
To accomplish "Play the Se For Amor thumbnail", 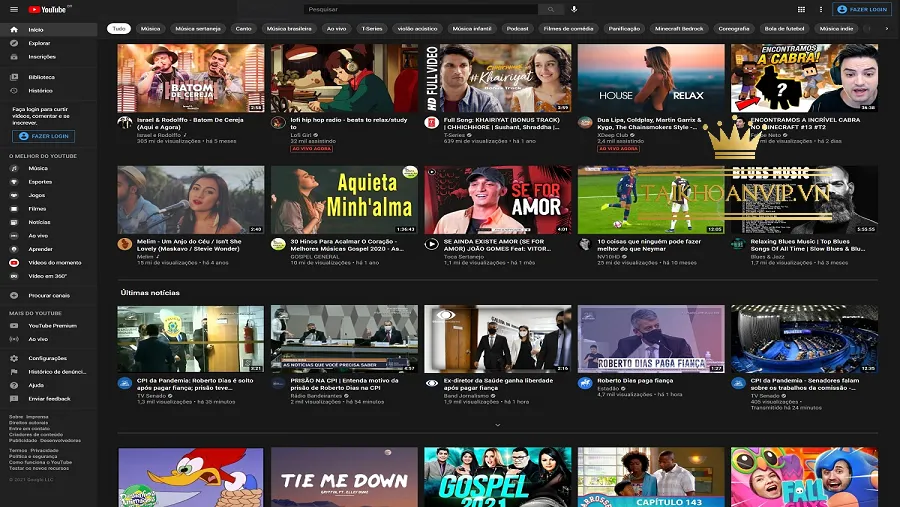I will [498, 200].
